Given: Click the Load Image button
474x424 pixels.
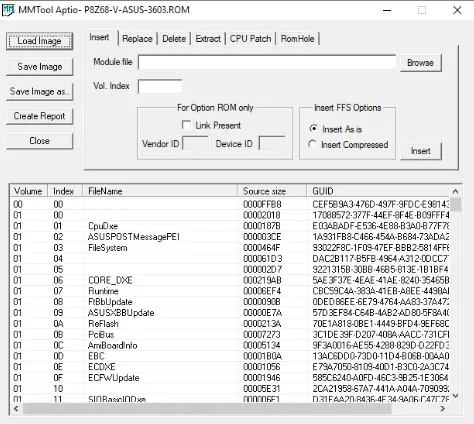Looking at the screenshot, I should click(39, 41).
